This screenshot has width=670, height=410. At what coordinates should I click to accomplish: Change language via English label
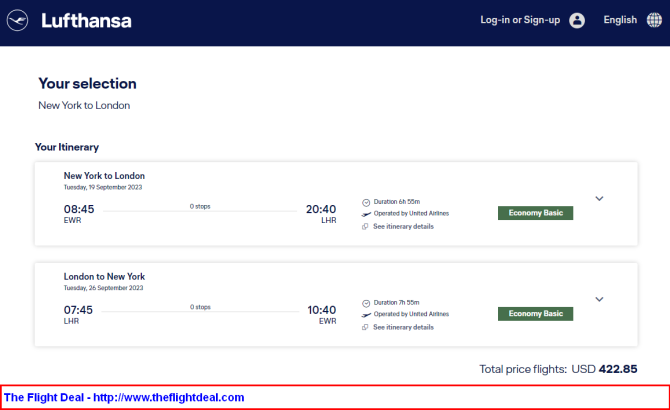[x=620, y=20]
